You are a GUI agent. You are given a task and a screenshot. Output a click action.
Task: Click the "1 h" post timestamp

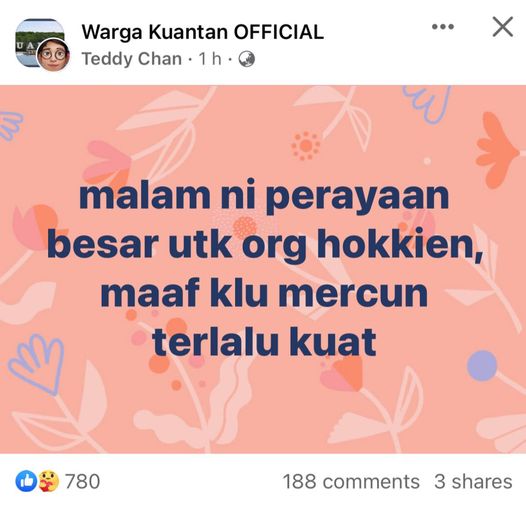(x=210, y=59)
